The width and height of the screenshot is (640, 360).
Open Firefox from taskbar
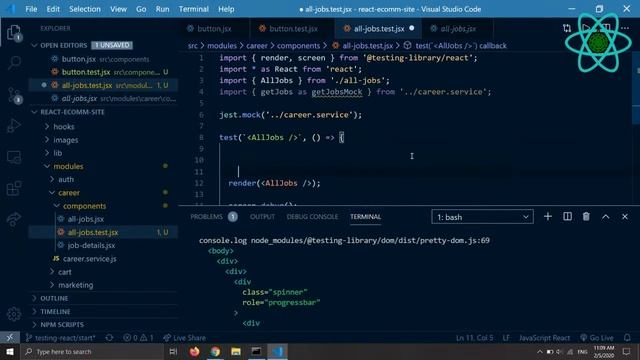tap(194, 351)
